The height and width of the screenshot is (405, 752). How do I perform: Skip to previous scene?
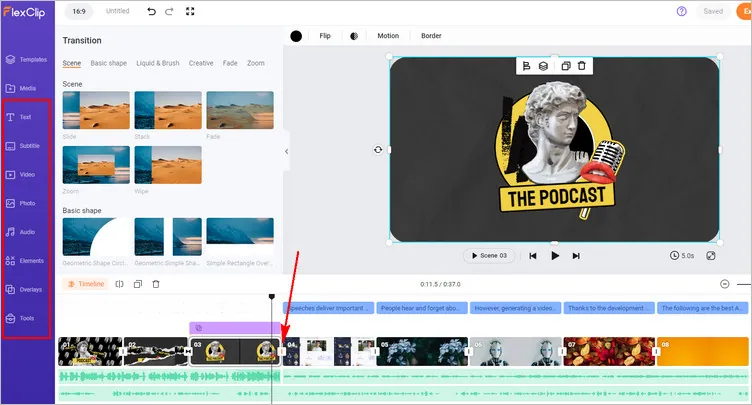pos(532,256)
